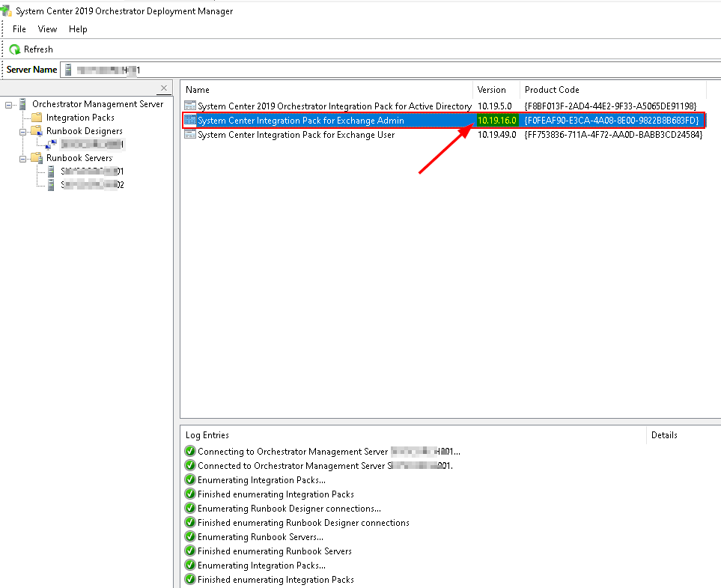The image size is (721, 588).
Task: Click icon of runbook server ending 02
Action: coord(52,184)
